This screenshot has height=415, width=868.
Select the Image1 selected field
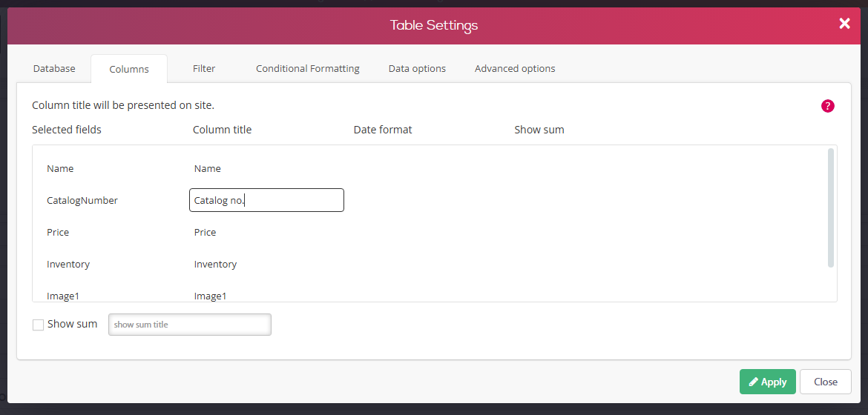pos(63,296)
